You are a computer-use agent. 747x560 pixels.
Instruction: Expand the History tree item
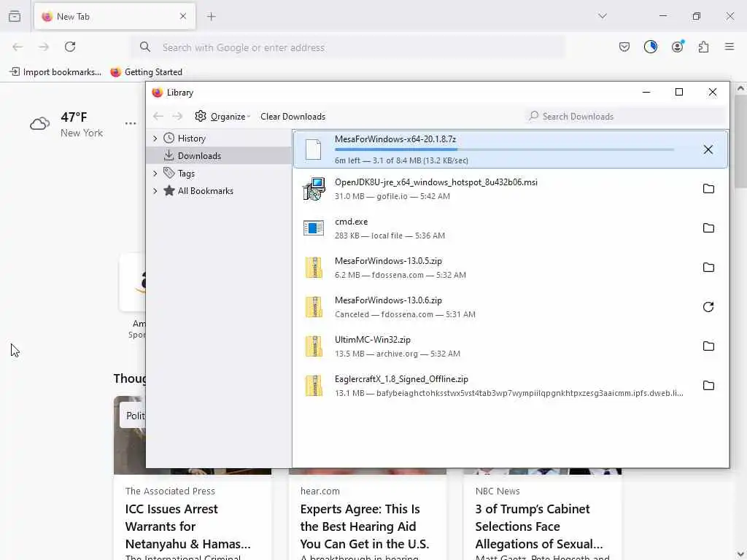tap(155, 139)
